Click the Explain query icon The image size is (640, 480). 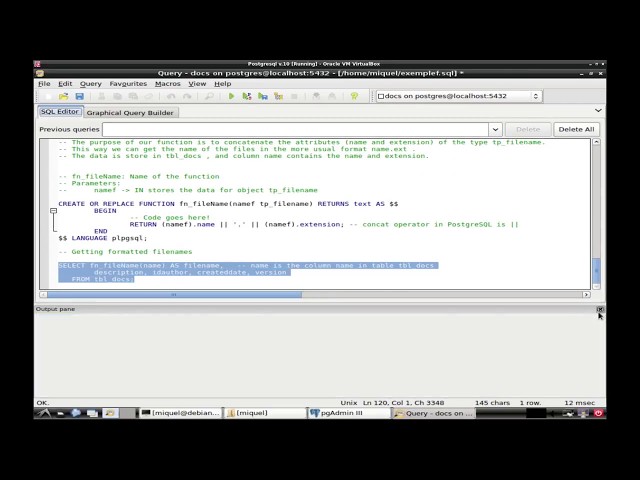coord(278,96)
